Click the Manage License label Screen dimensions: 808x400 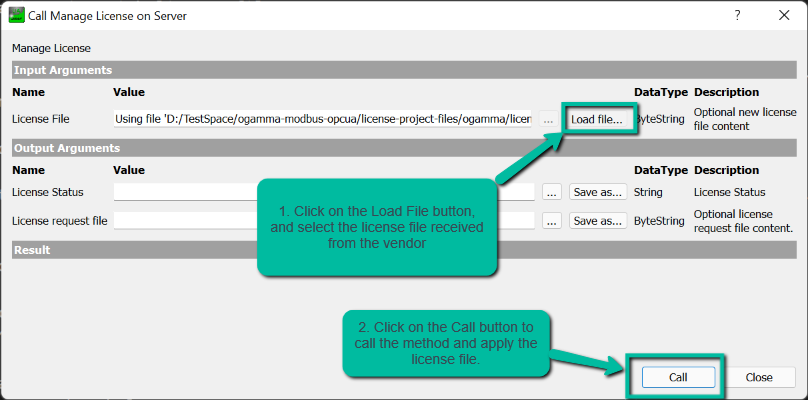point(51,48)
